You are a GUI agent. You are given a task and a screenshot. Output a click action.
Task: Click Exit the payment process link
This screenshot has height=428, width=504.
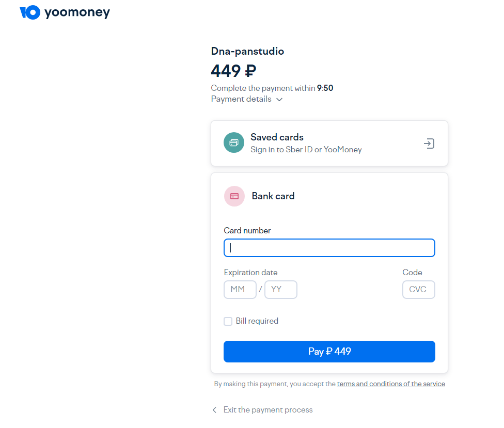coord(268,410)
